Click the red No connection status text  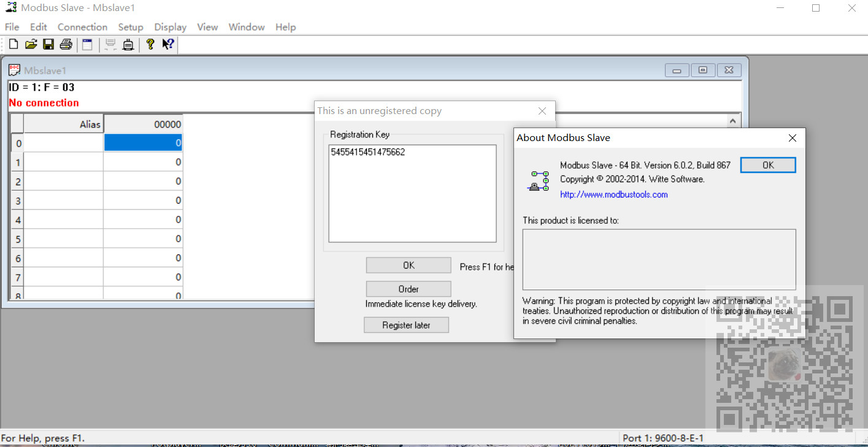(44, 102)
